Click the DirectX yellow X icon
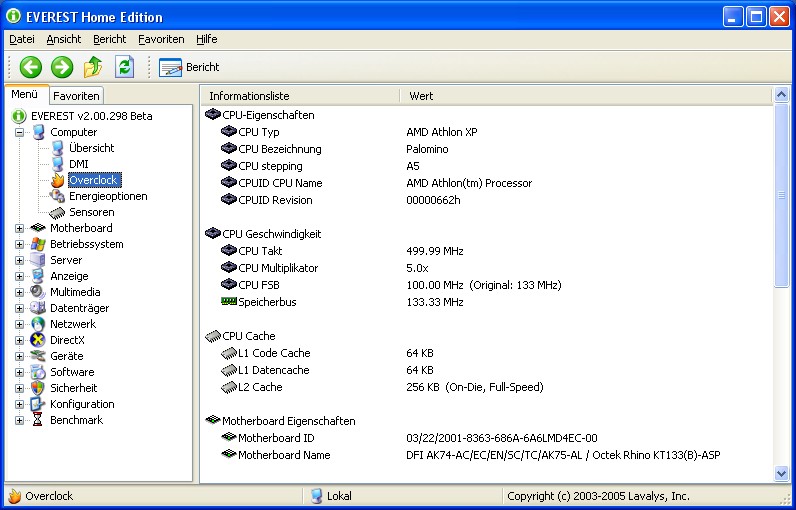Screen dimensions: 796x510 38,340
